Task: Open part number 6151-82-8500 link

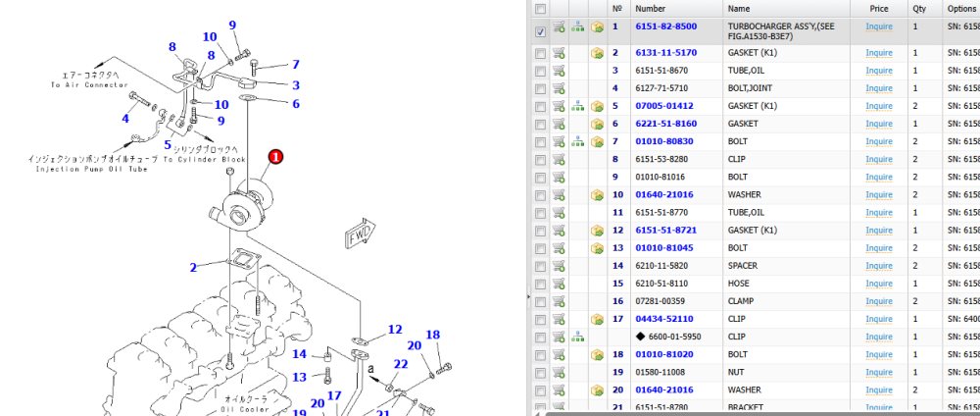Action: (666, 26)
